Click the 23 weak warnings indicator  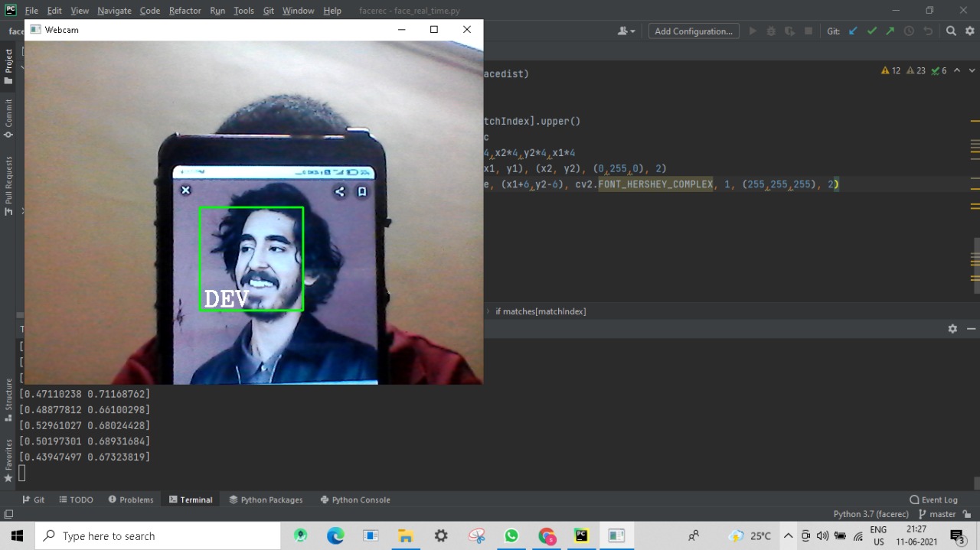[916, 70]
